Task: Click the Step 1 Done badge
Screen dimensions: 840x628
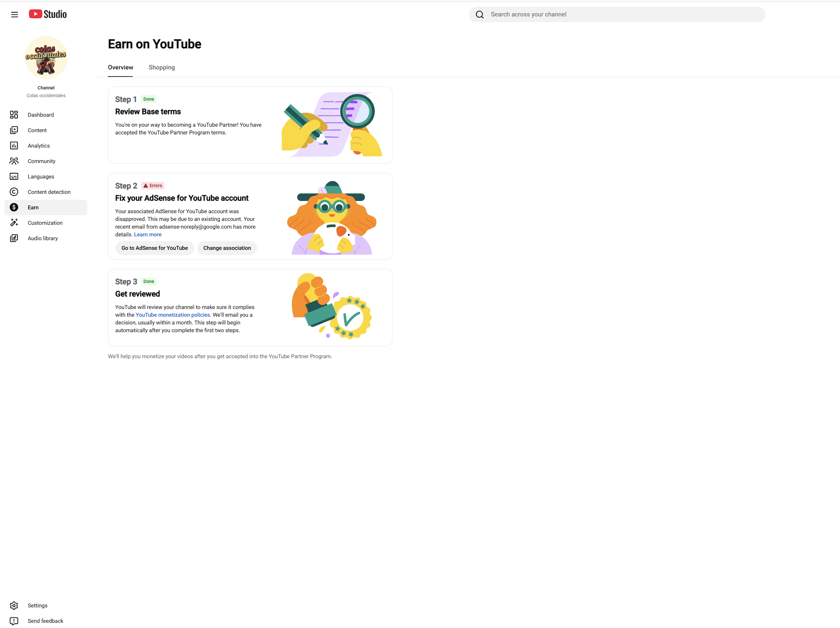Action: [149, 99]
